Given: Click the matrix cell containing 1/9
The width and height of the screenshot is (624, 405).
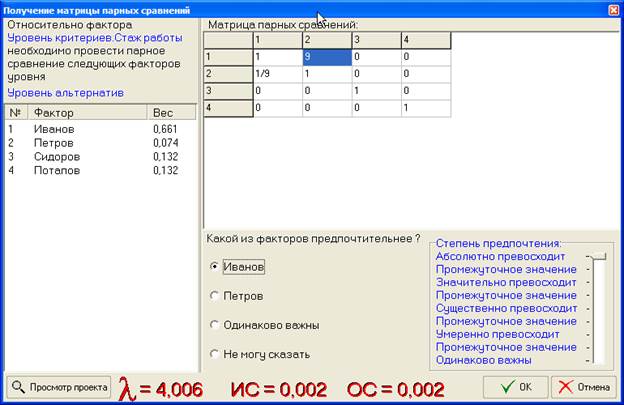Looking at the screenshot, I should (x=277, y=74).
